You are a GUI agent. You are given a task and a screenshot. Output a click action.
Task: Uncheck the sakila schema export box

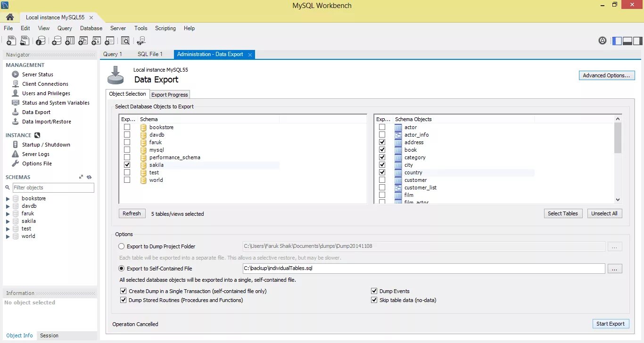point(127,165)
